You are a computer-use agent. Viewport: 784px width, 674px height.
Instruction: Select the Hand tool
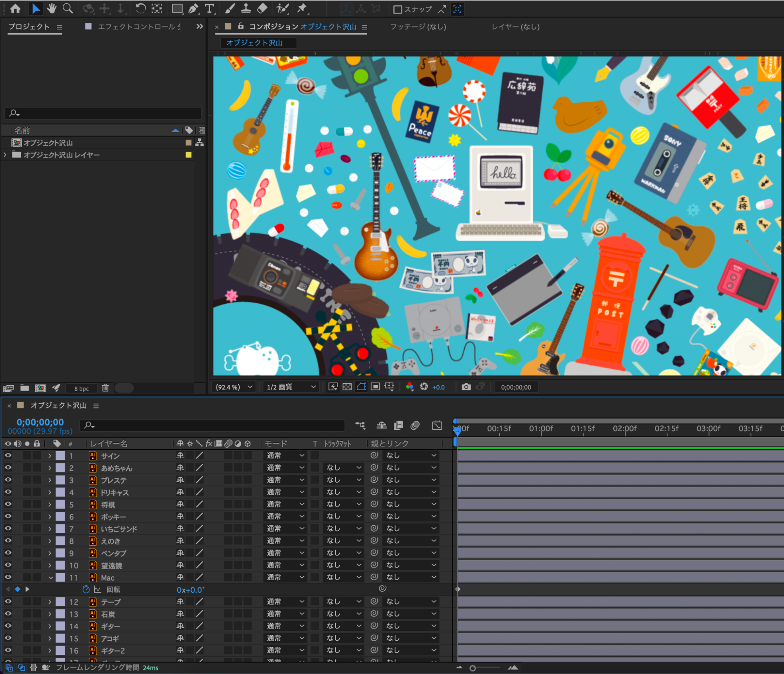click(x=51, y=8)
